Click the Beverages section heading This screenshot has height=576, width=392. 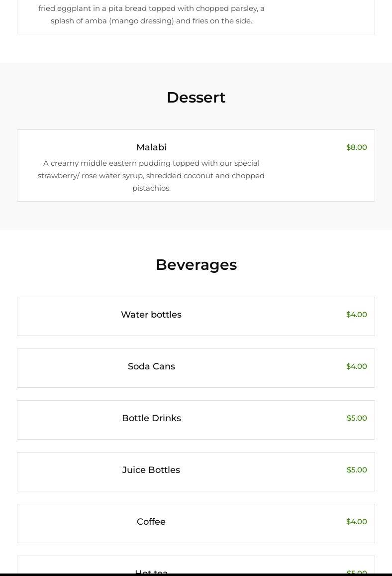tap(196, 265)
